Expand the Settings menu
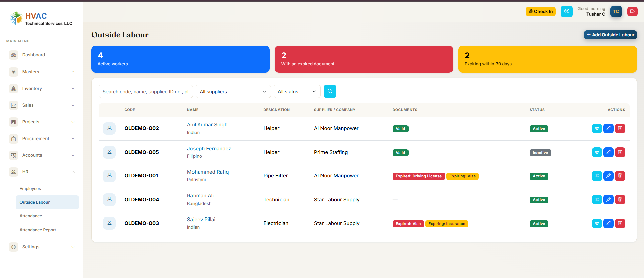644x278 pixels. click(42, 247)
